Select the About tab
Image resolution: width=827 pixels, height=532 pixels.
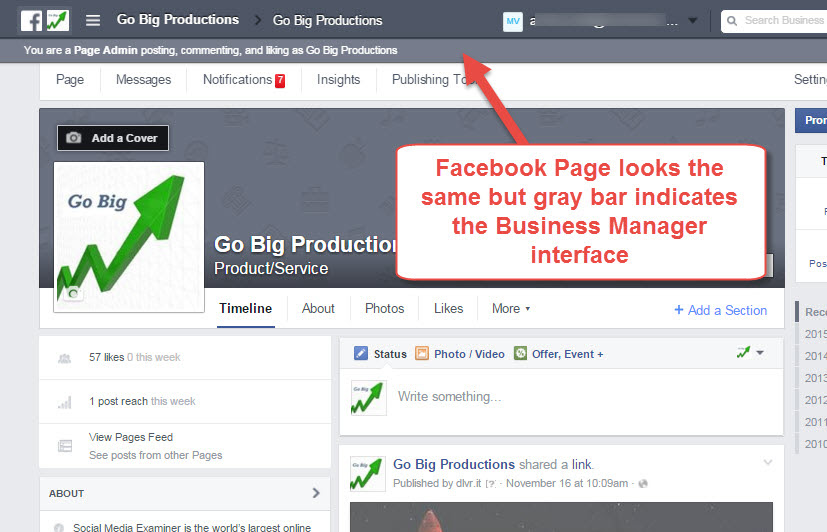(x=318, y=308)
